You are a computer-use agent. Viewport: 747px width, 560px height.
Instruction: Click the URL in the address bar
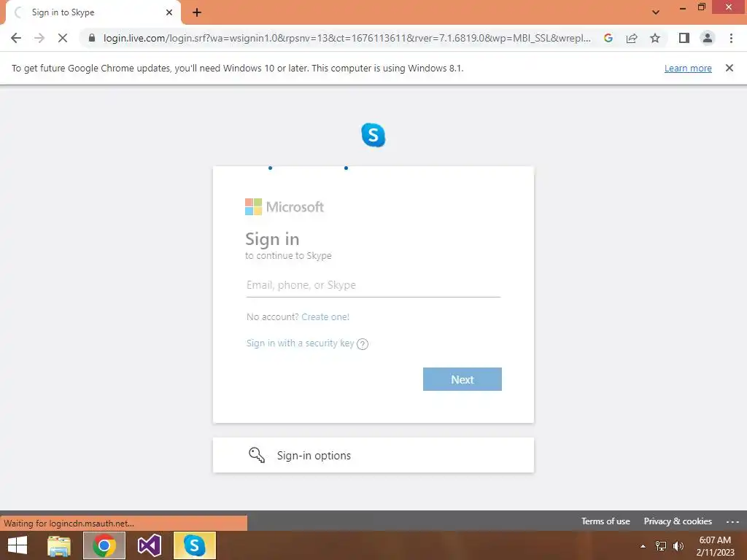point(347,38)
